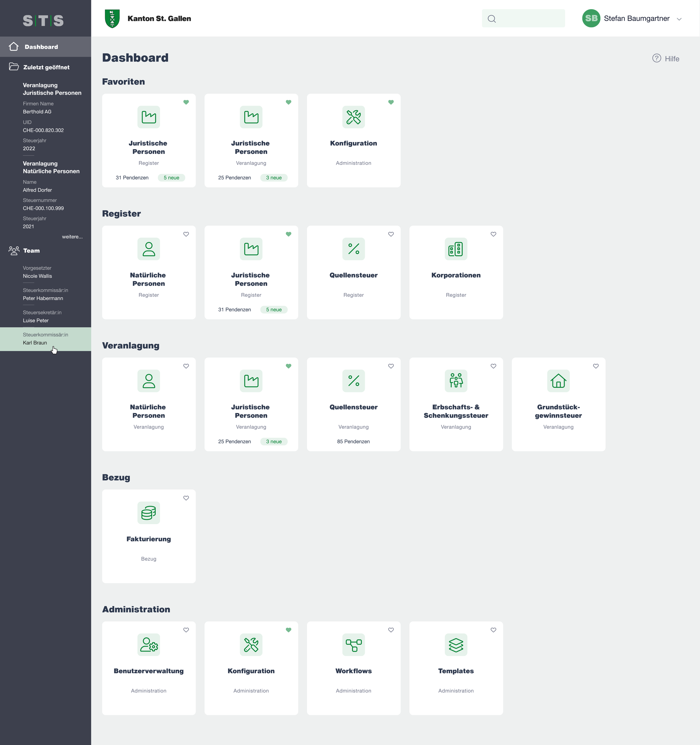Toggle favorite heart on the Templates card
Image resolution: width=700 pixels, height=745 pixels.
[x=493, y=630]
